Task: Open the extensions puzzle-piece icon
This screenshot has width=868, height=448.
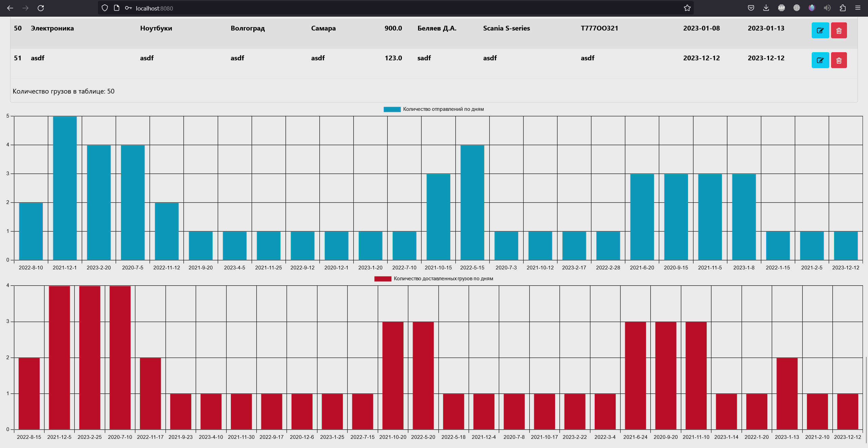Action: pos(842,8)
